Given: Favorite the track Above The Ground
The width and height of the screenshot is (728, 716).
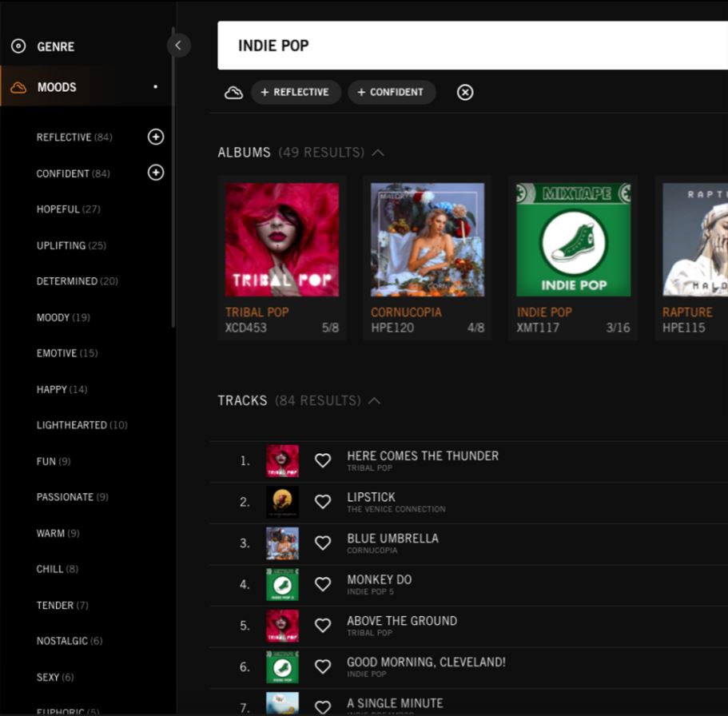Looking at the screenshot, I should 322,626.
